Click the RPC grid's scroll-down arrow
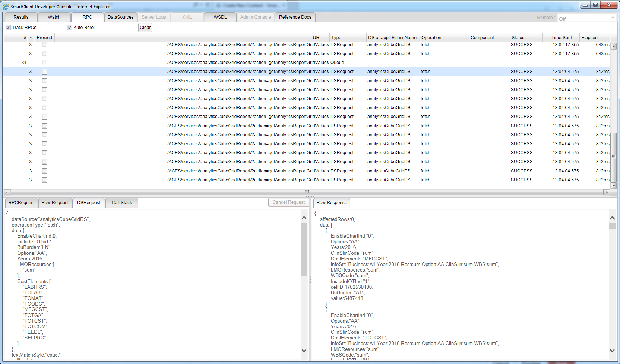The height and width of the screenshot is (364, 620). click(613, 185)
